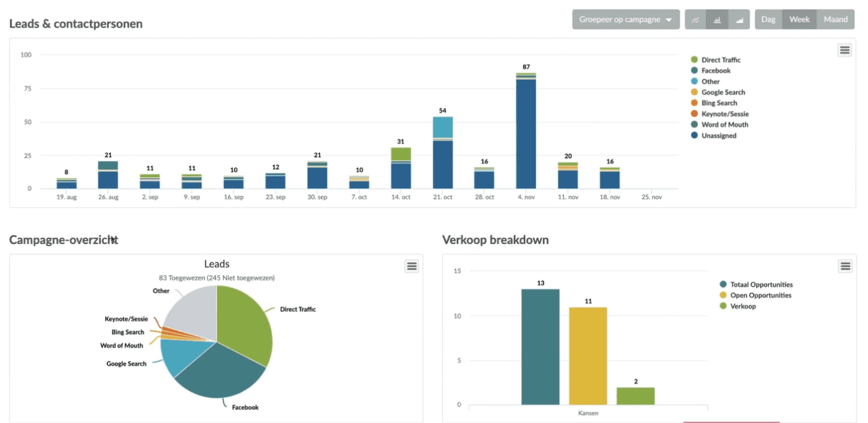The height and width of the screenshot is (423, 868).
Task: Switch to the Dag time view
Action: (x=768, y=20)
